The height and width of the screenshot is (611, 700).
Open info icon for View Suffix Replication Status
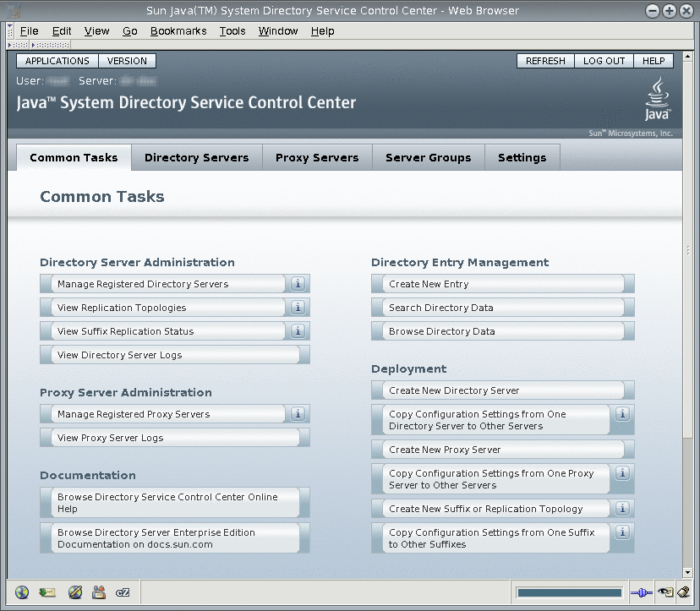click(x=298, y=331)
